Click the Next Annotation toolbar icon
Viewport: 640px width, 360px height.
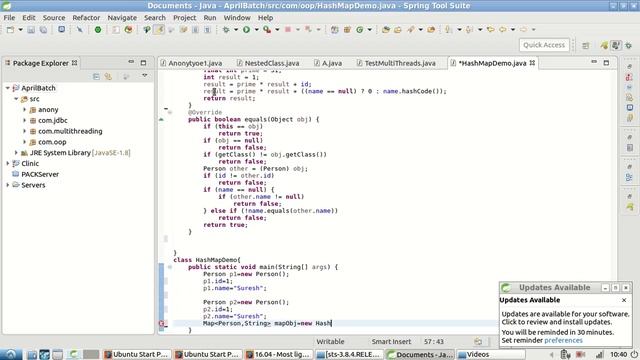(449, 29)
